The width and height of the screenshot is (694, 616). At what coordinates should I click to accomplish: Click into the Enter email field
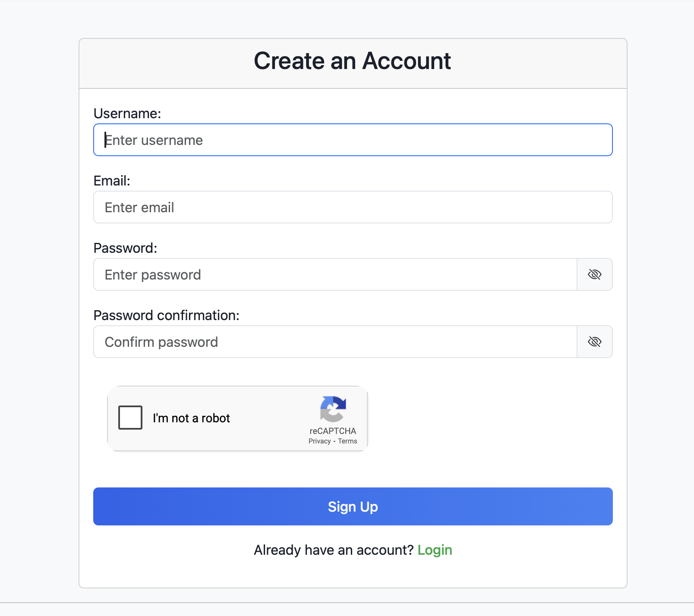(353, 207)
